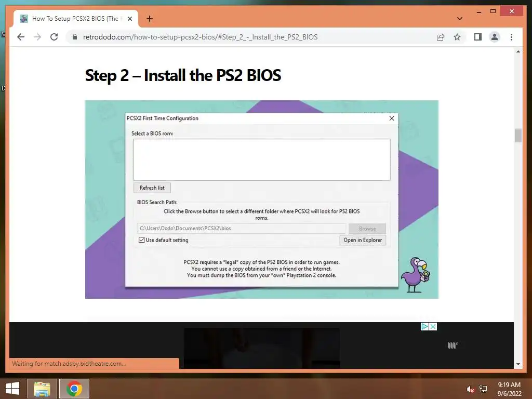Click the muted volume tray icon
Image resolution: width=532 pixels, height=399 pixels.
tap(470, 389)
